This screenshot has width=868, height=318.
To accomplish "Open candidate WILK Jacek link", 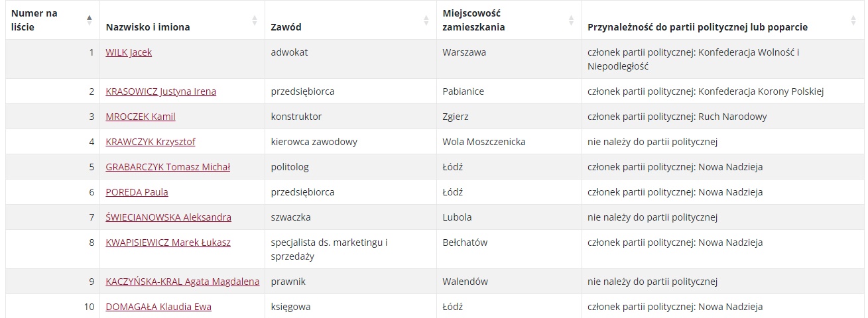I will coord(129,52).
